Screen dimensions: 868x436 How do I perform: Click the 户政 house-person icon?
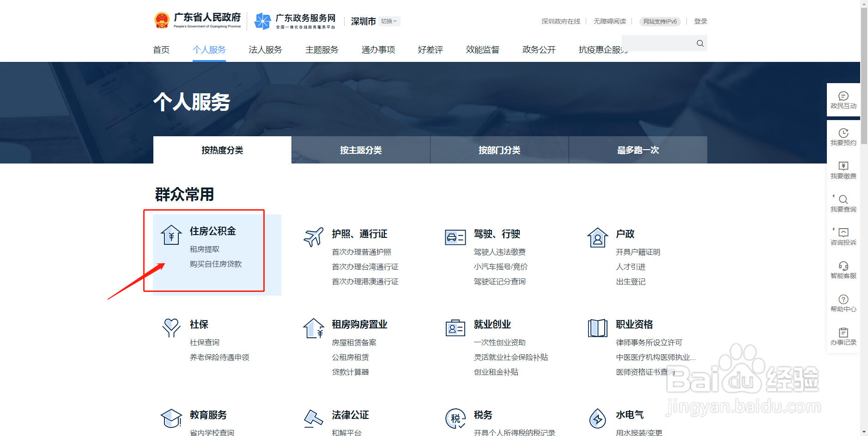pyautogui.click(x=598, y=237)
